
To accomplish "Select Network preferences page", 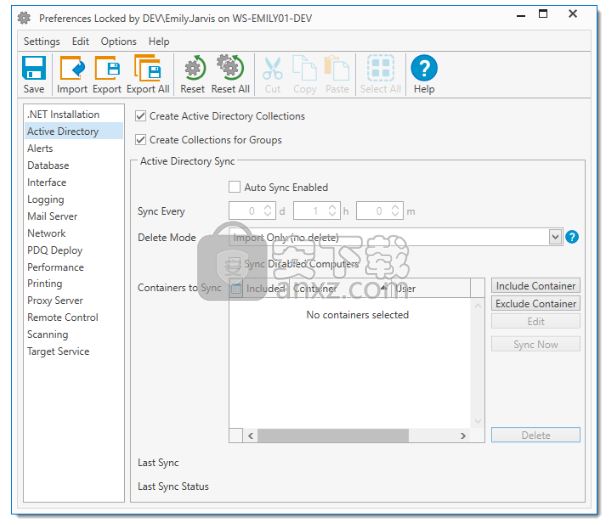I will (x=74, y=233).
